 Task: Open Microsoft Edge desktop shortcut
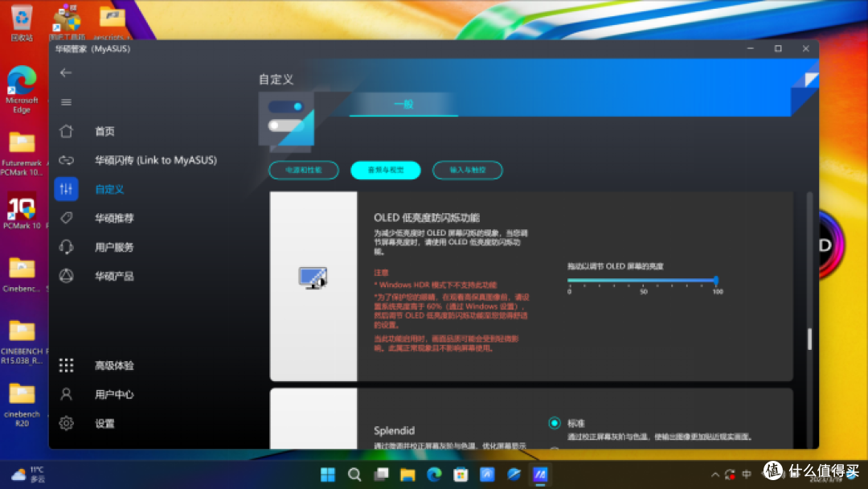22,89
